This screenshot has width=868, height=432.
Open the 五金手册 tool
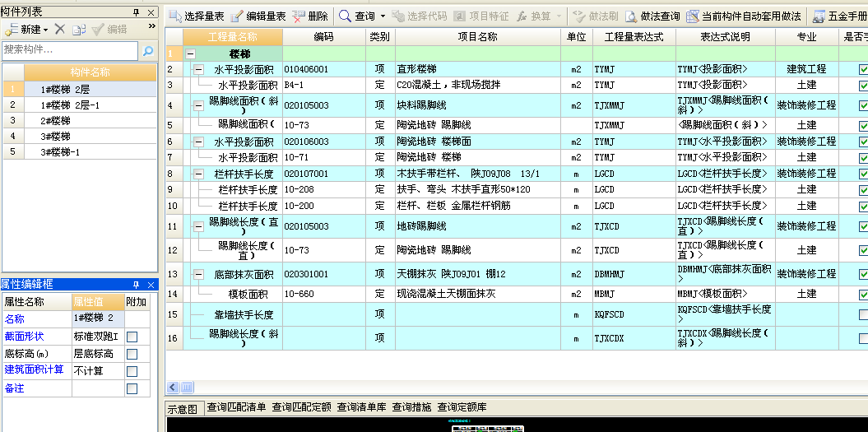click(x=840, y=16)
